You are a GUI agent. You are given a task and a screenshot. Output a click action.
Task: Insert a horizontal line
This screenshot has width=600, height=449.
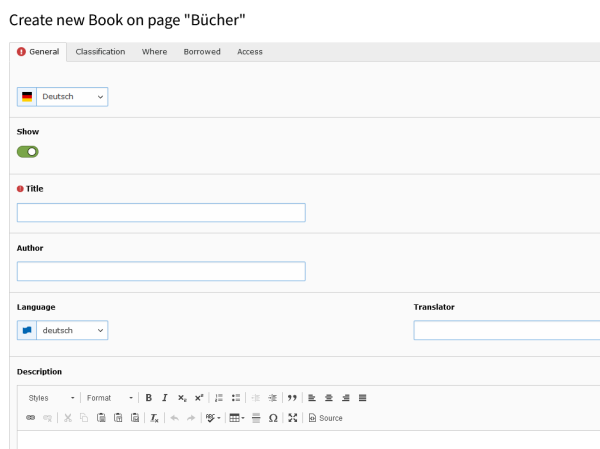[256, 418]
